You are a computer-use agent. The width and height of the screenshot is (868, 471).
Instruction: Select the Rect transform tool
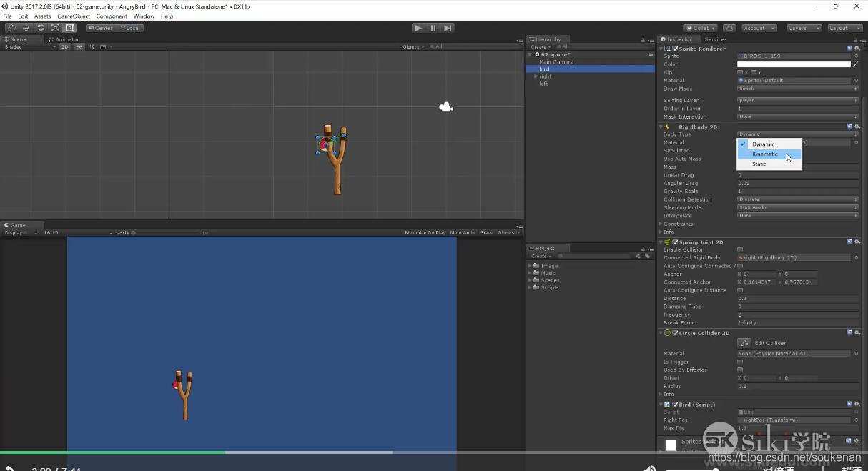(70, 28)
